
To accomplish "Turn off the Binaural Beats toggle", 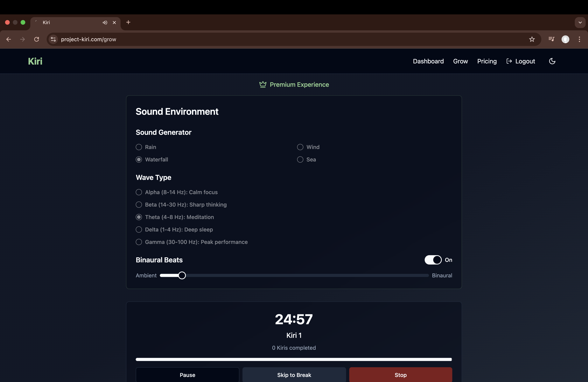I will tap(433, 260).
